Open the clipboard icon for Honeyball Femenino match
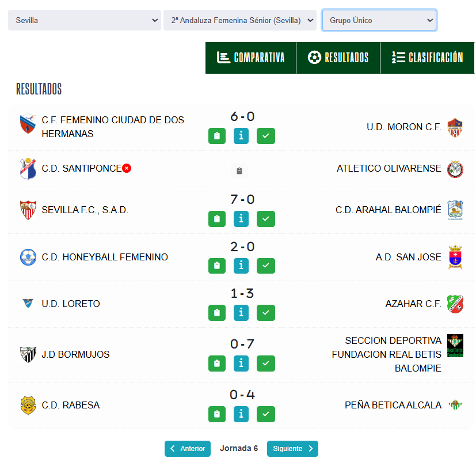This screenshot has width=476, height=462. pos(217,266)
